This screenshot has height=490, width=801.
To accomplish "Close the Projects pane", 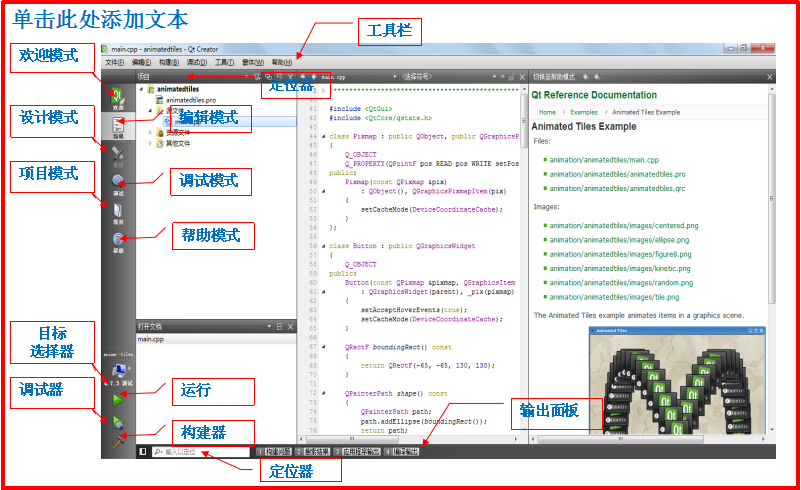I will pyautogui.click(x=290, y=77).
